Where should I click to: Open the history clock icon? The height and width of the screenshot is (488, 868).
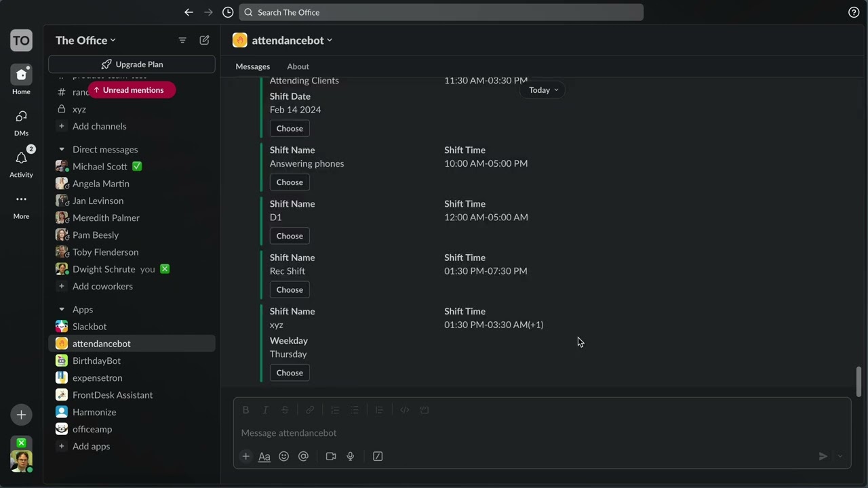pos(228,12)
